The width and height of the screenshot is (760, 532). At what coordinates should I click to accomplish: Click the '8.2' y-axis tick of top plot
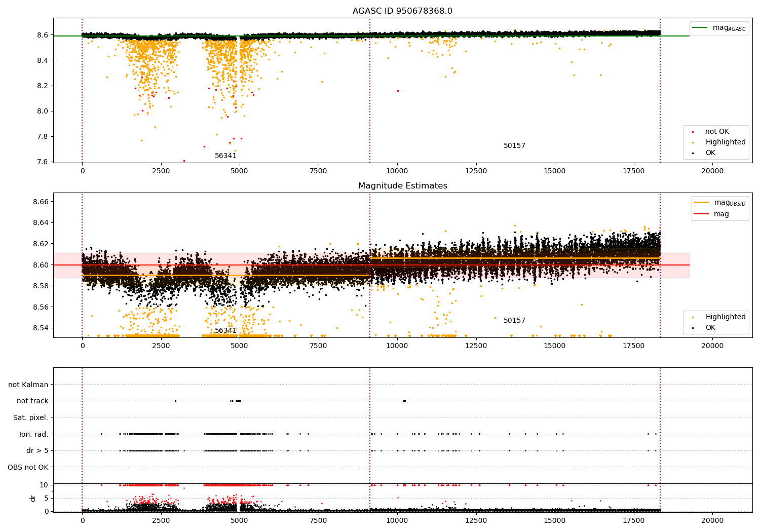click(x=43, y=86)
